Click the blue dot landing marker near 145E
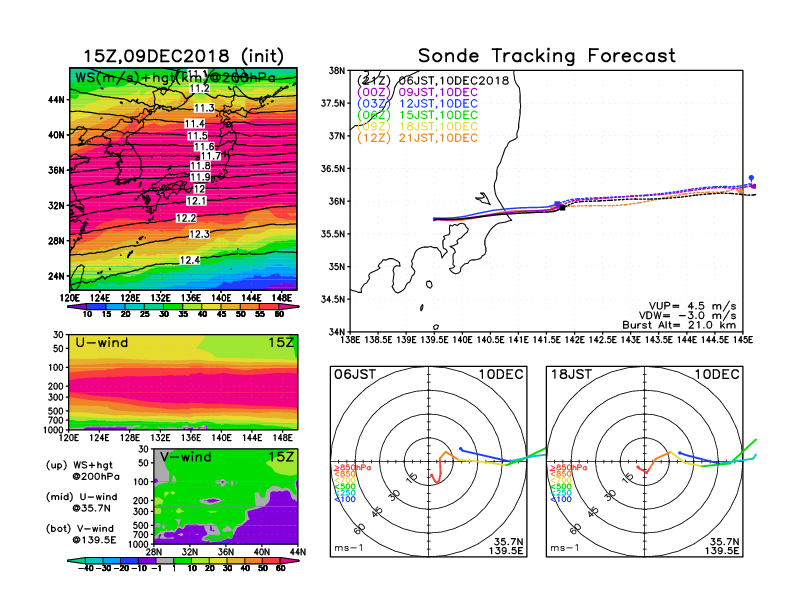 pyautogui.click(x=751, y=178)
